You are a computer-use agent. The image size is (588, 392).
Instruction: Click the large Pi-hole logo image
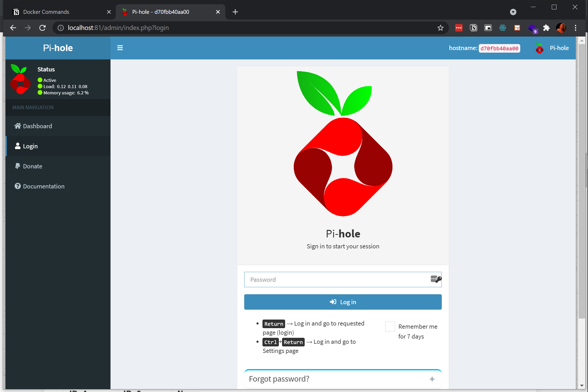(x=343, y=143)
